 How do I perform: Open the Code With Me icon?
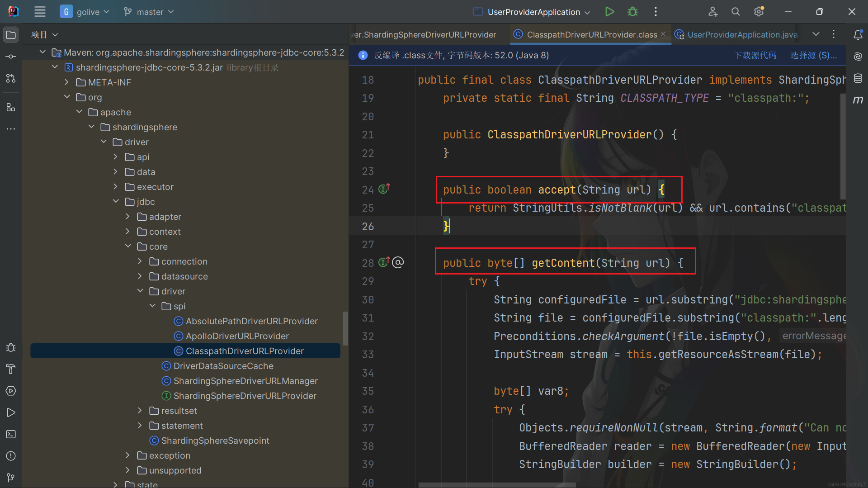(713, 12)
